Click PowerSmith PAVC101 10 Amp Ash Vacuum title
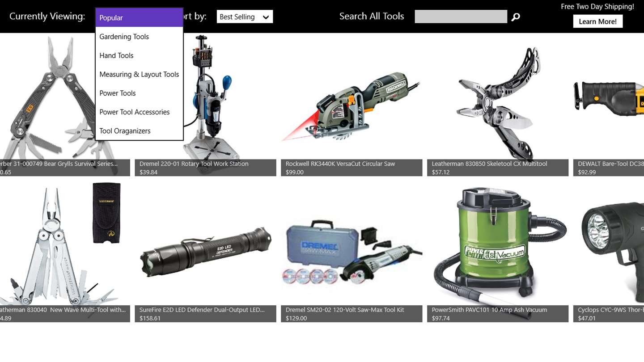Viewport: 644px width, 362px height. (489, 310)
